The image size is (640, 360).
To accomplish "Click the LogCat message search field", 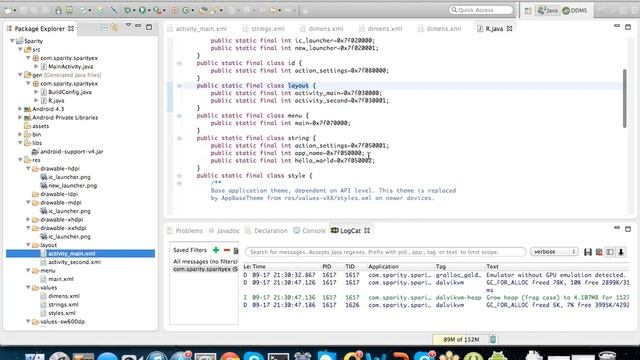I will 385,252.
